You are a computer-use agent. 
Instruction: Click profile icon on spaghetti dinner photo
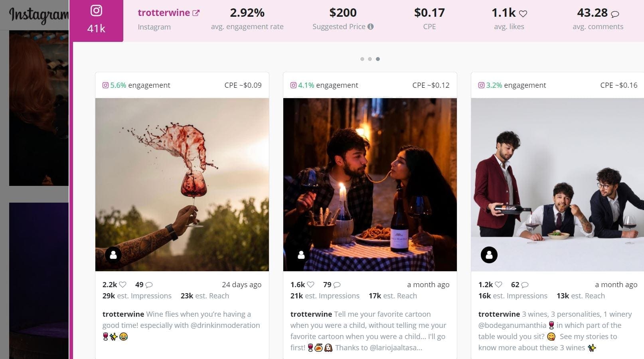pos(301,255)
